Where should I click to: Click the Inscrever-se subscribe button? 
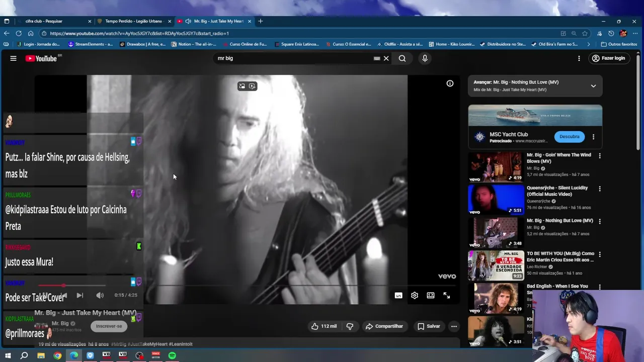pyautogui.click(x=109, y=326)
